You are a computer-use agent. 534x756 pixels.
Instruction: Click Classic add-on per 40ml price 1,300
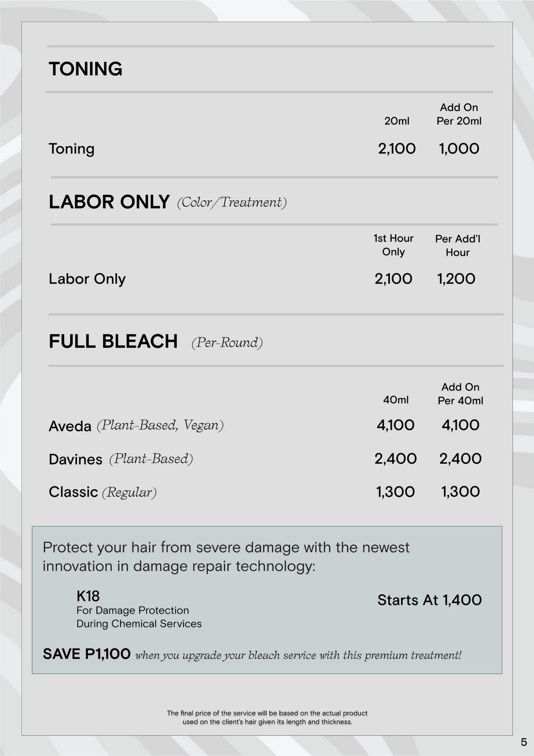click(x=460, y=492)
